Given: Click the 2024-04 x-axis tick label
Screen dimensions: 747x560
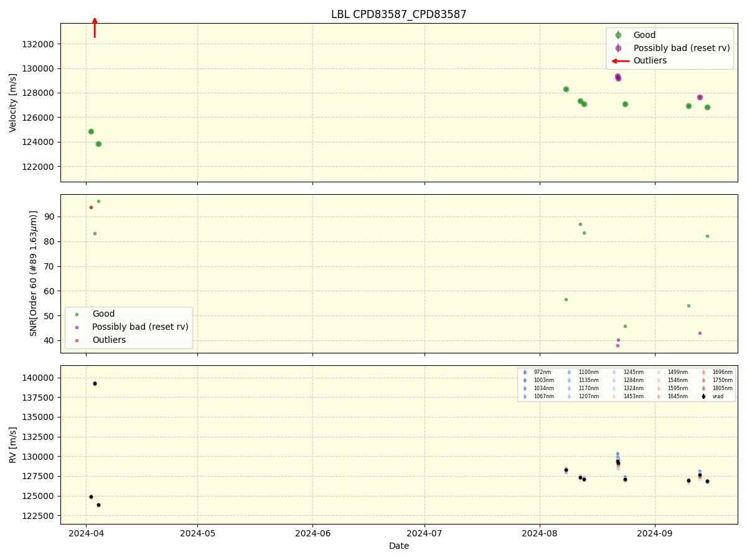Looking at the screenshot, I should point(86,533).
